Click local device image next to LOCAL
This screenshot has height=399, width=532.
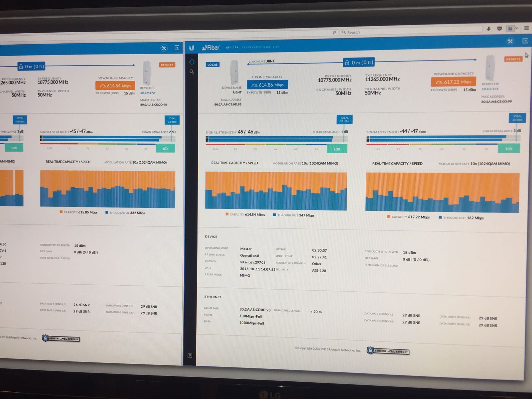tap(234, 72)
